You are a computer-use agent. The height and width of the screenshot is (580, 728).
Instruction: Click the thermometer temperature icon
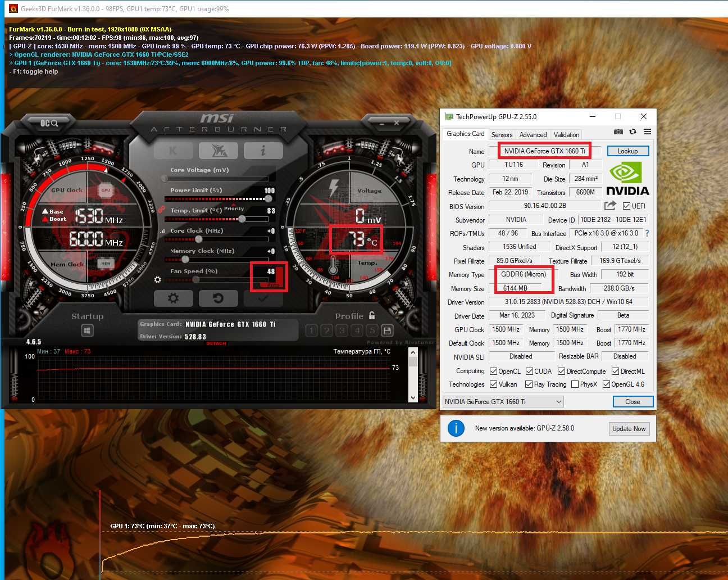click(x=333, y=265)
